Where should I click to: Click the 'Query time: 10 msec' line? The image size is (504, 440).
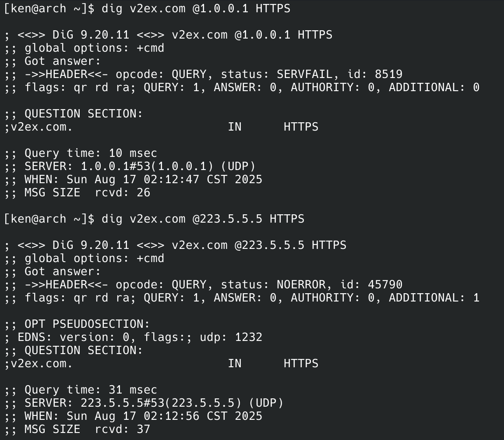pos(91,153)
